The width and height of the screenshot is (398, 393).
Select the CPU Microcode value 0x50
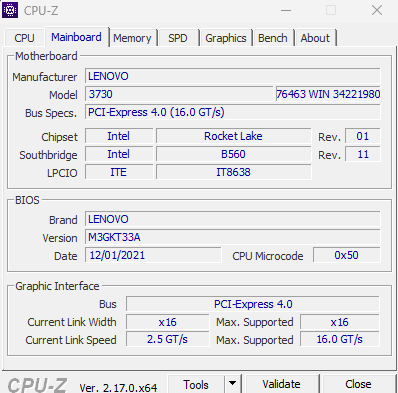pyautogui.click(x=347, y=255)
